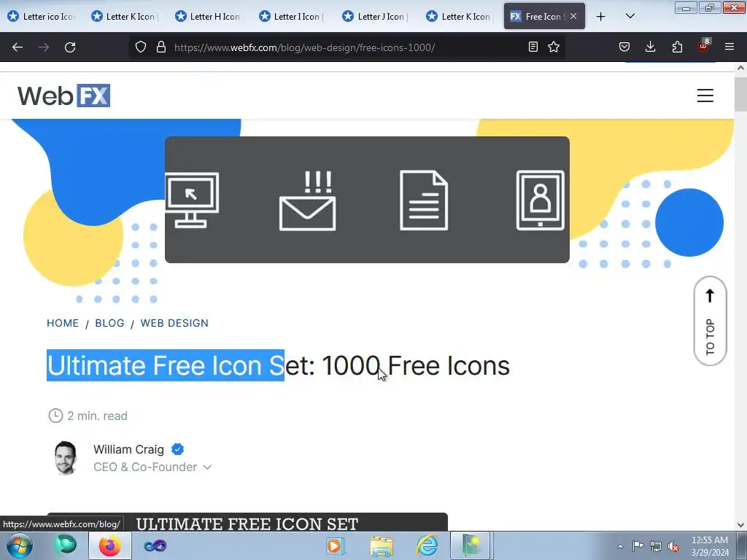Click the ULTIMATE FREE ICON SET banner image
The height and width of the screenshot is (560, 747).
(x=247, y=522)
